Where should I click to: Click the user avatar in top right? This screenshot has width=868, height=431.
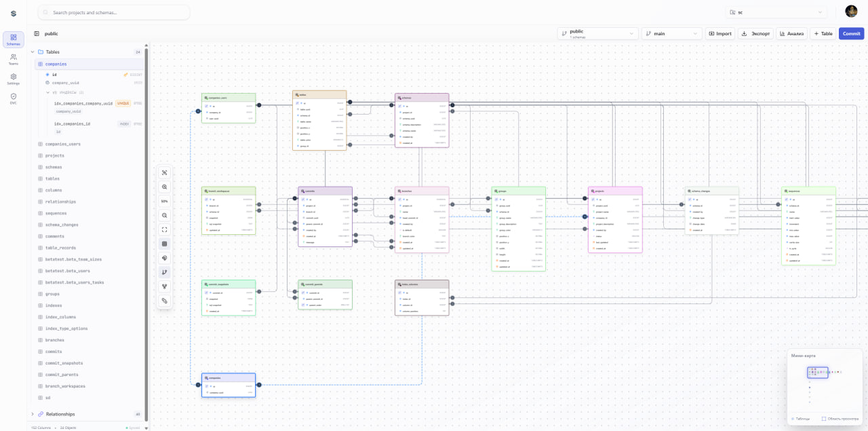point(851,12)
